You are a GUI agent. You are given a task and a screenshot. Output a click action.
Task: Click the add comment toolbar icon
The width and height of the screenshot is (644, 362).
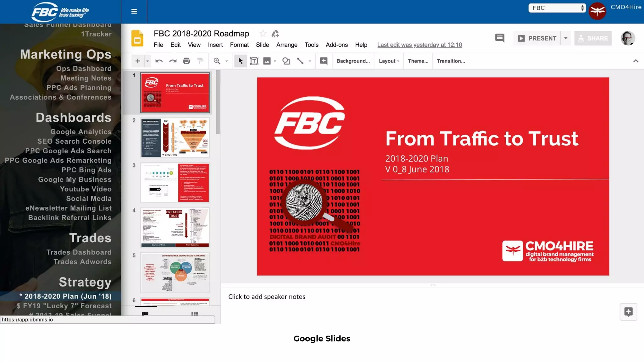click(324, 61)
